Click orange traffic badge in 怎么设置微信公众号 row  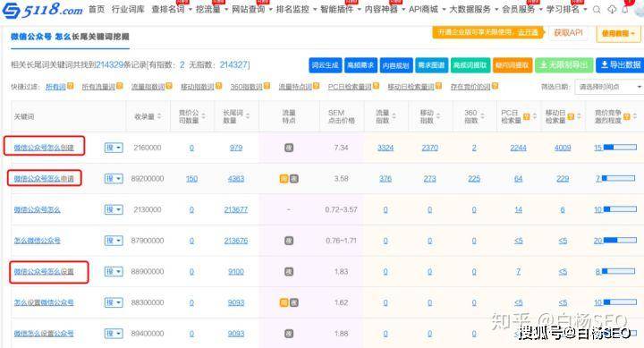(x=284, y=302)
